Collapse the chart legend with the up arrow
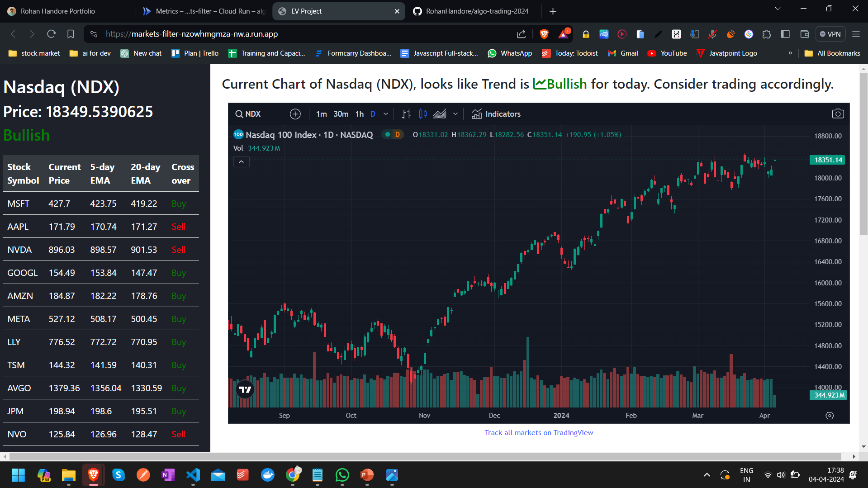The image size is (868, 488). click(x=241, y=162)
